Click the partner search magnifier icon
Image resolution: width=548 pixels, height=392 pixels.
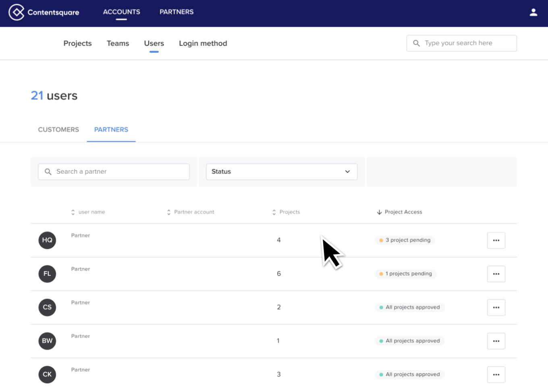[48, 171]
